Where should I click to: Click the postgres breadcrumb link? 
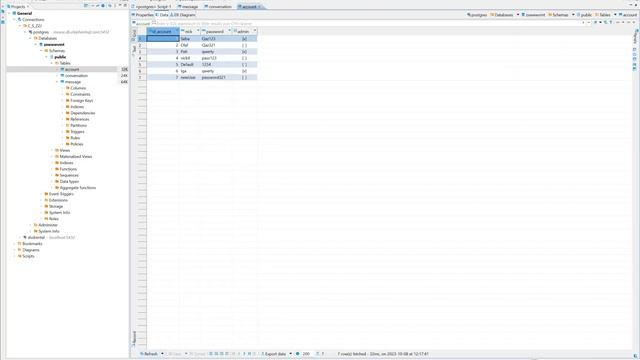tap(477, 15)
